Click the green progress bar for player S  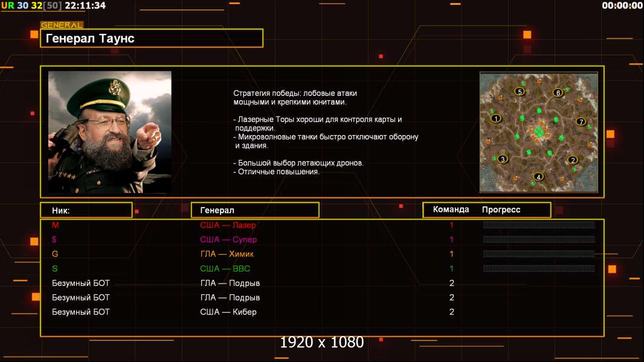(538, 268)
